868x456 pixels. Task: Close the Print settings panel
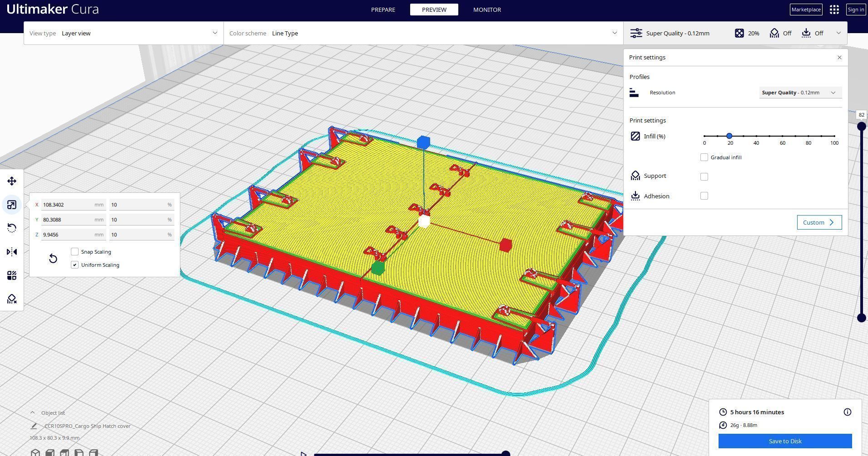[839, 58]
